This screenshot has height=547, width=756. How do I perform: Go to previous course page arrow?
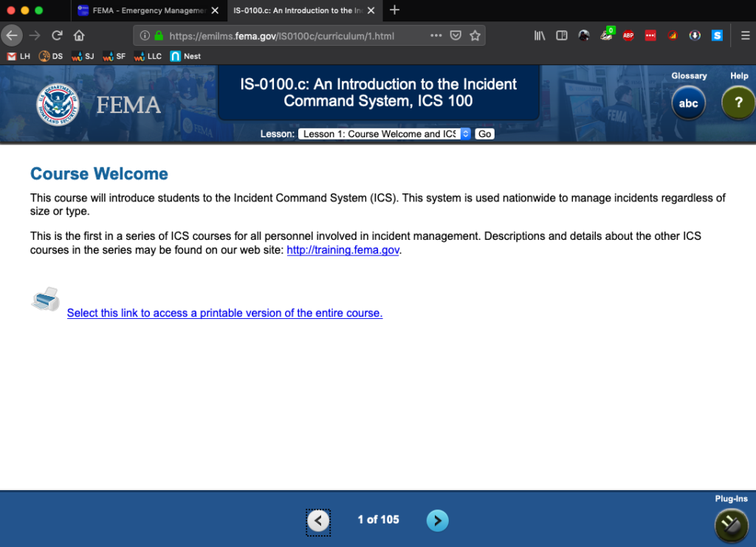(318, 521)
